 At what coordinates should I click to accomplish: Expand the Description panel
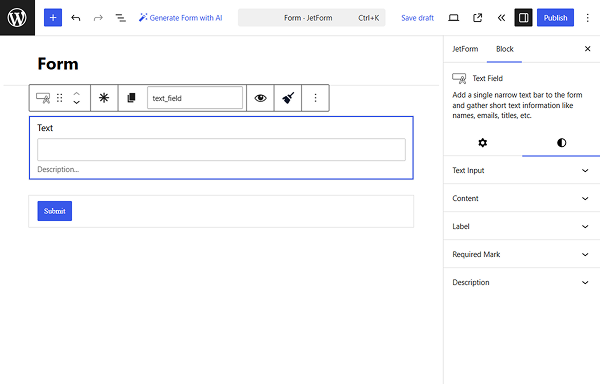pos(522,282)
